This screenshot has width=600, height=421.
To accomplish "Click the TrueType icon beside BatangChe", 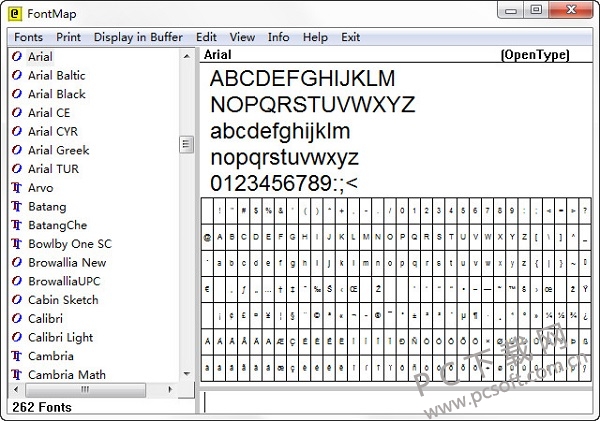I will [17, 225].
